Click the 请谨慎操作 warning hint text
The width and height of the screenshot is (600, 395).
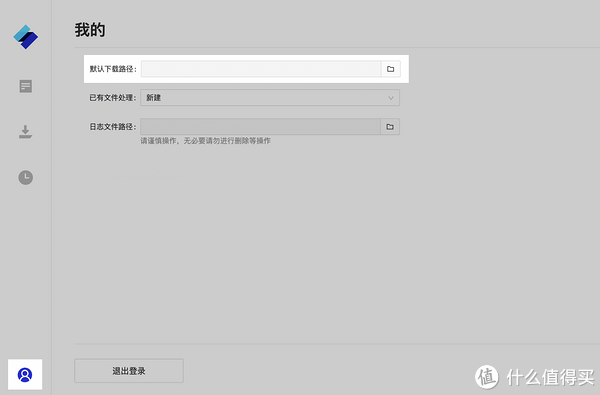pos(205,141)
